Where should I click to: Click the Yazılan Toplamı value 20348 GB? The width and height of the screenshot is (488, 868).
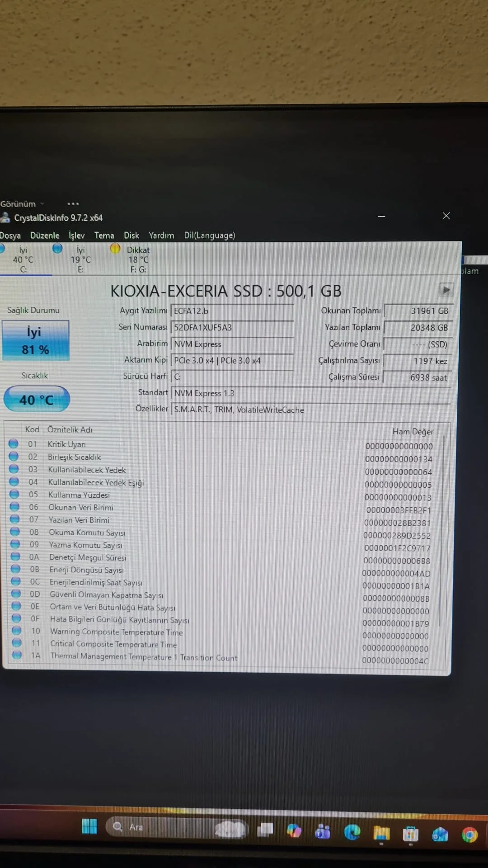point(418,327)
